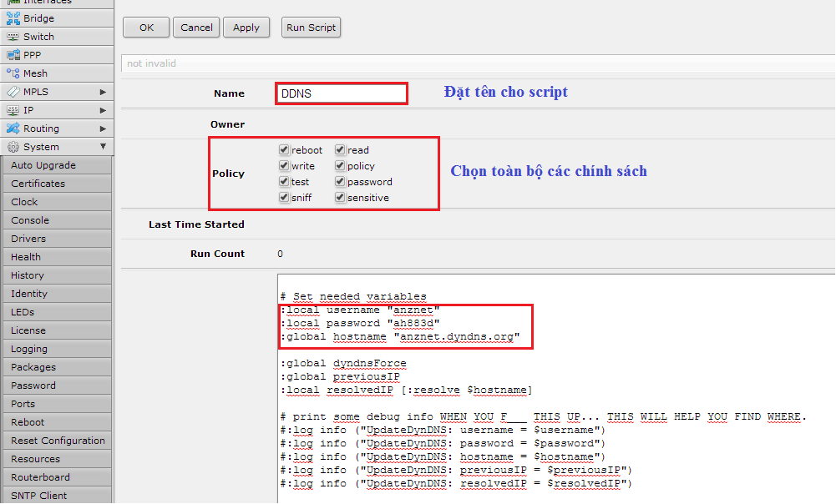Uncheck the reboot policy checkbox

click(285, 150)
